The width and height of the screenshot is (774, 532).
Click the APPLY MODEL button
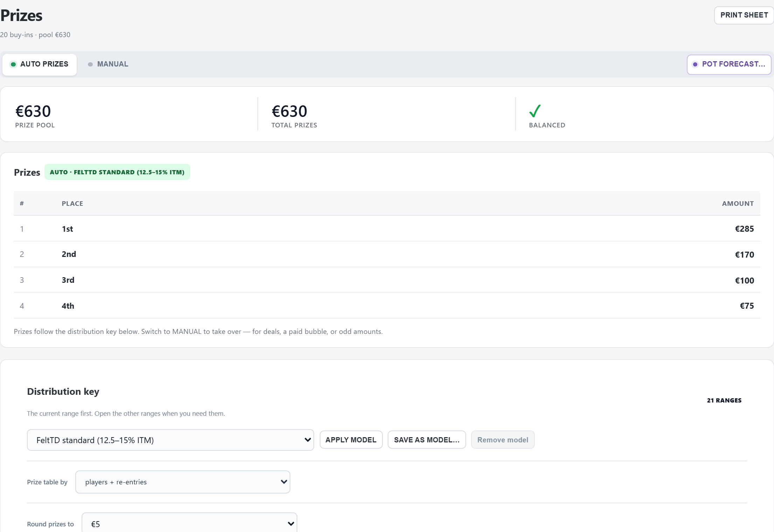pyautogui.click(x=351, y=440)
